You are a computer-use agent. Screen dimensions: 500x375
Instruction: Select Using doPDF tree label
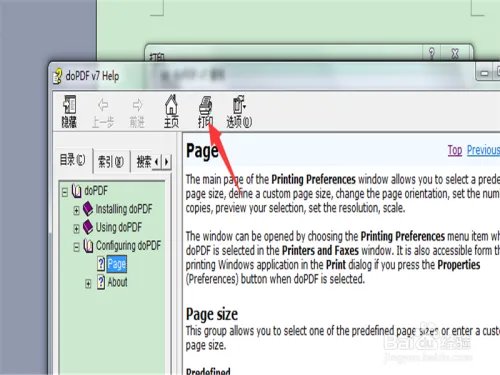pos(119,227)
